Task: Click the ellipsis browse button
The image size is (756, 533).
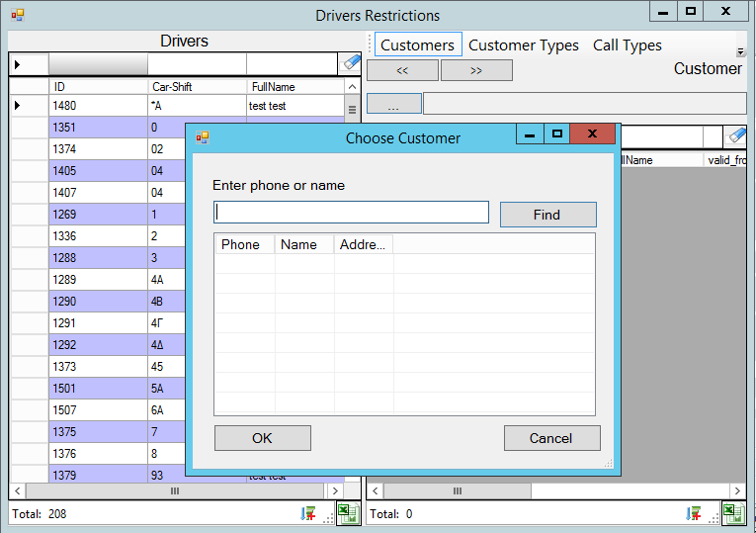Action: tap(394, 104)
